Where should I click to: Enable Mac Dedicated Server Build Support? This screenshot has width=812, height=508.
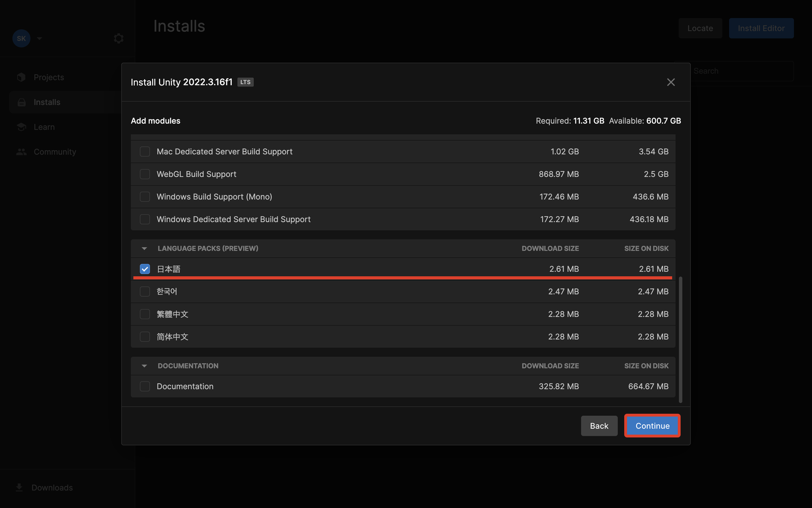pos(145,152)
